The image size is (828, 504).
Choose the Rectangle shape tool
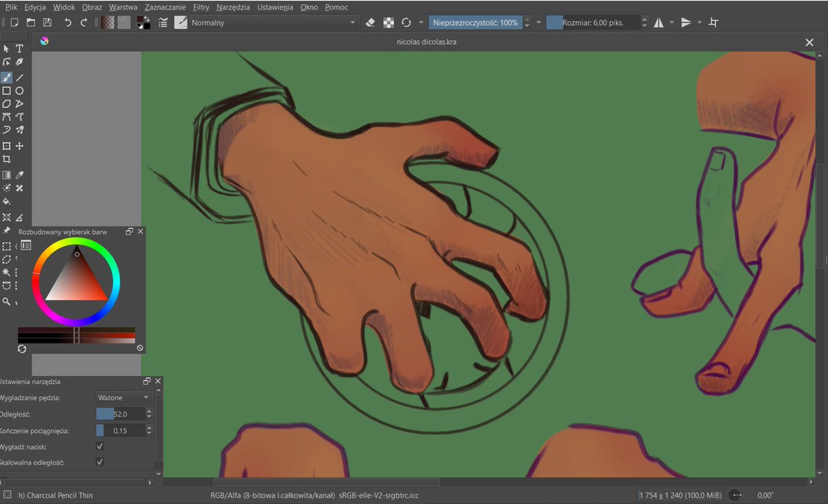(x=6, y=91)
